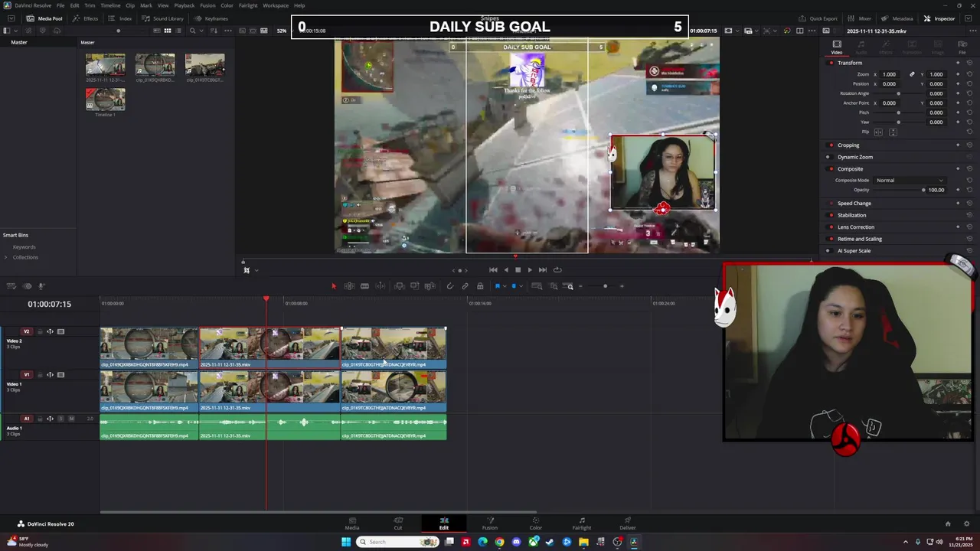Add keyframe for Opacity
The width and height of the screenshot is (980, 551).
click(x=958, y=190)
